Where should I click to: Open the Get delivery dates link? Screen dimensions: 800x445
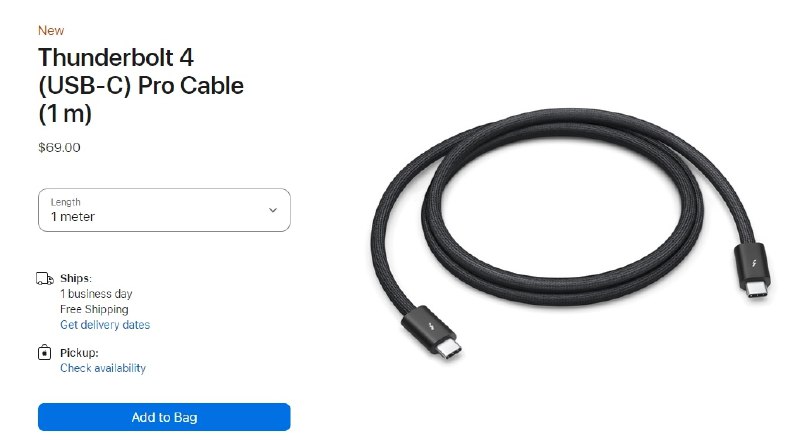pyautogui.click(x=105, y=325)
